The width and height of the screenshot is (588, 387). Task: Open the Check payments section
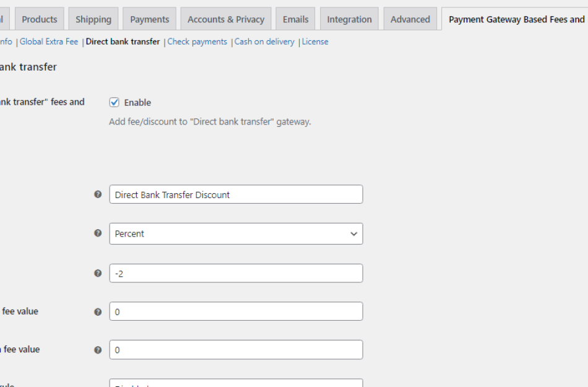(x=197, y=41)
